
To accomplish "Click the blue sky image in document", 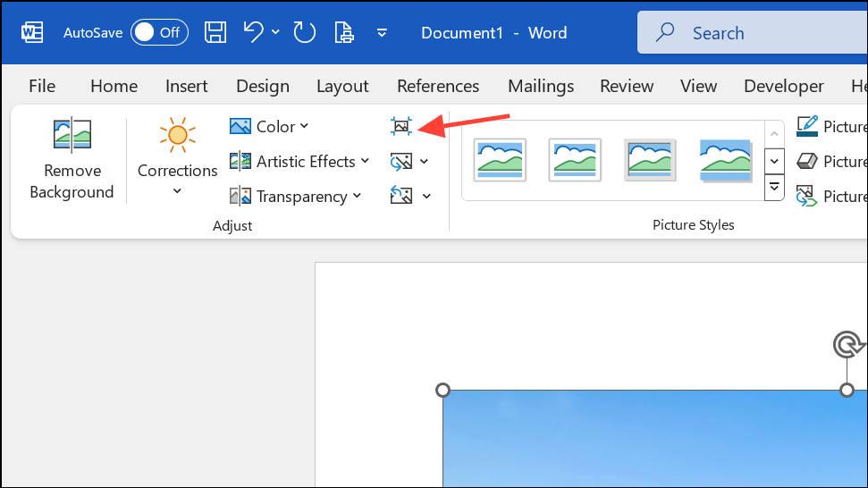I will (655, 439).
